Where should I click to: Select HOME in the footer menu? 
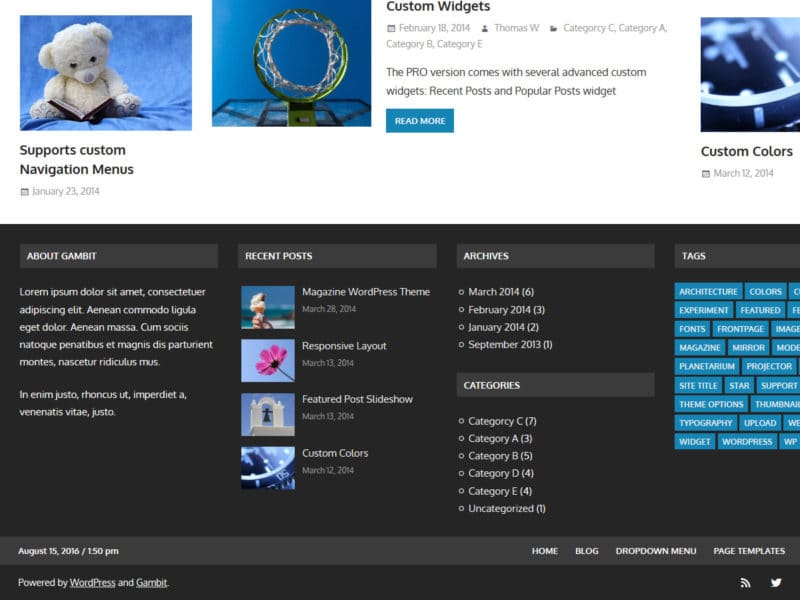545,551
